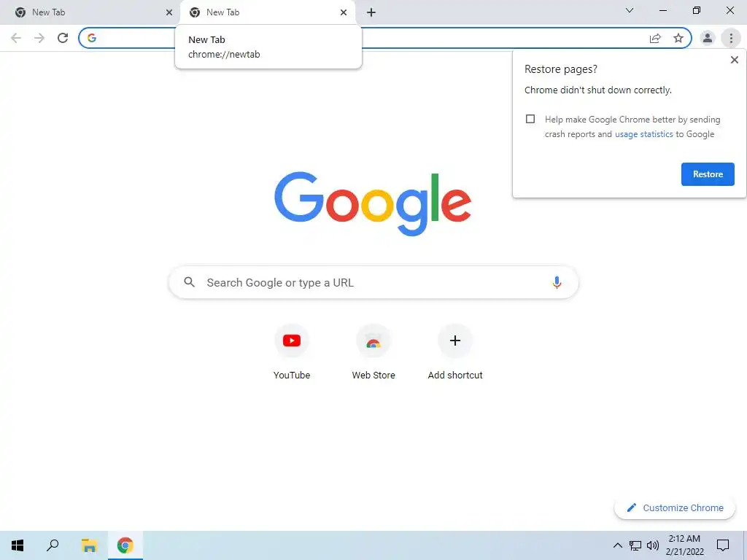The height and width of the screenshot is (560, 747).
Task: Open File Explorer from the taskbar
Action: [x=89, y=545]
